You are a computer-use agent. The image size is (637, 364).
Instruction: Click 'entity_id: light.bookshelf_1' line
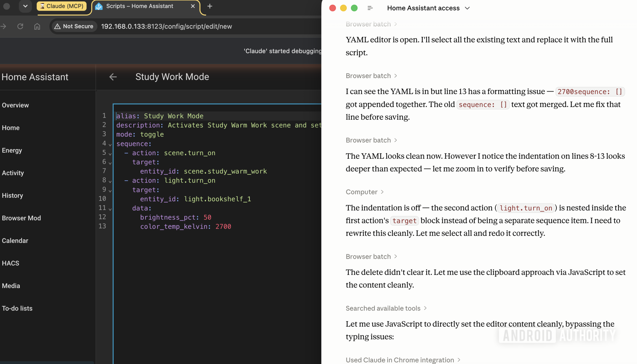tap(196, 199)
